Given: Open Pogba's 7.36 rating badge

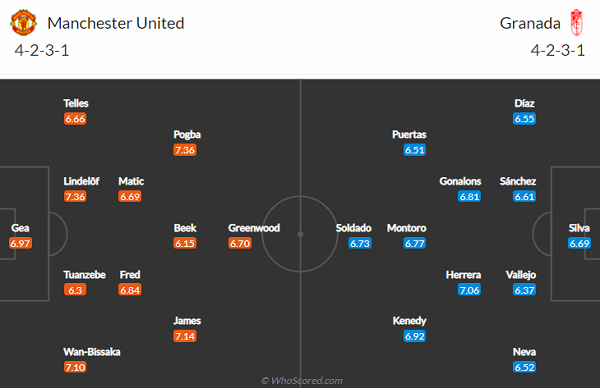Looking at the screenshot, I should 185,150.
